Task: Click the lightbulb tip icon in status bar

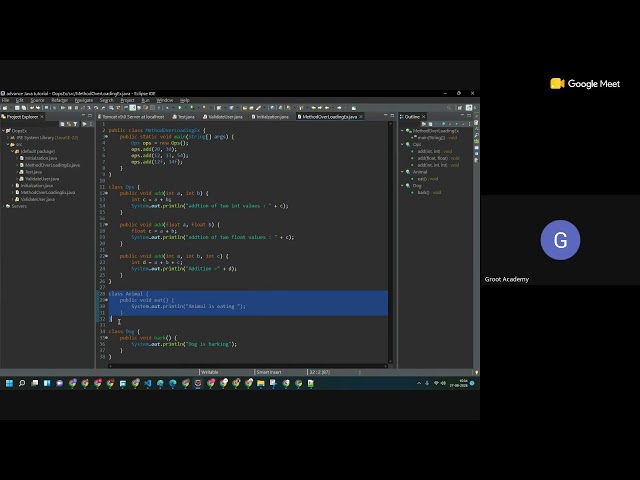Action: pos(476,372)
